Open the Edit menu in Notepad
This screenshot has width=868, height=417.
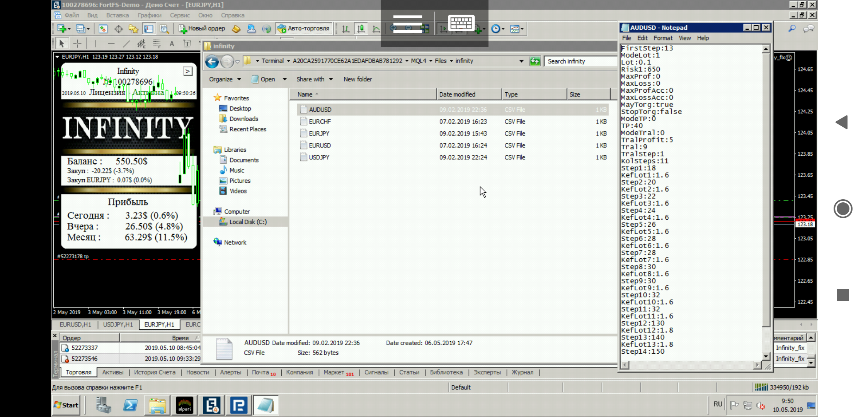(x=642, y=38)
